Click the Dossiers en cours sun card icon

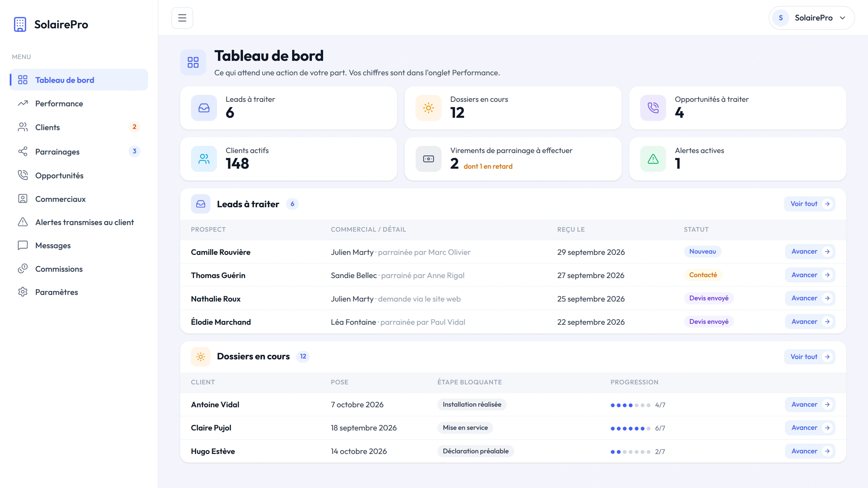[428, 108]
